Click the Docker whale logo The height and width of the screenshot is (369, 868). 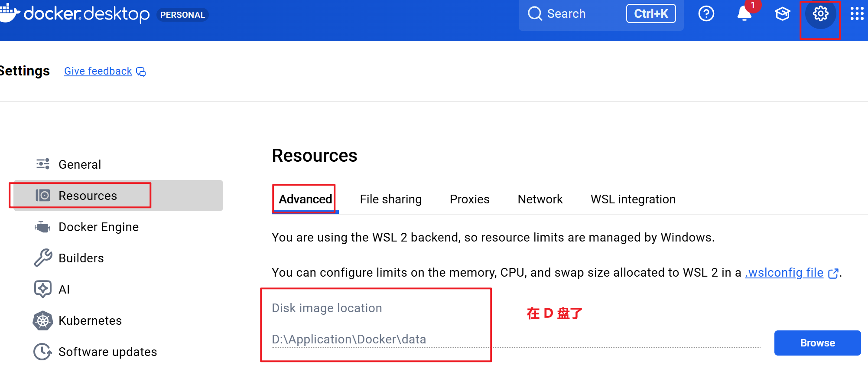point(10,13)
